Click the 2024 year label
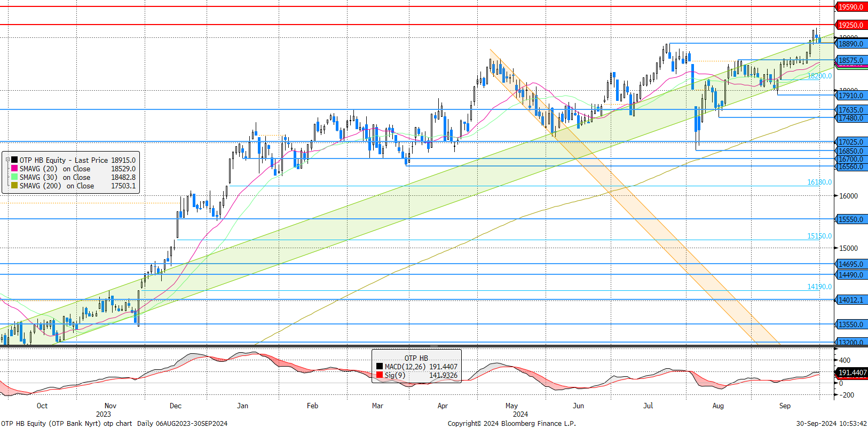The height and width of the screenshot is (428, 868). (520, 414)
